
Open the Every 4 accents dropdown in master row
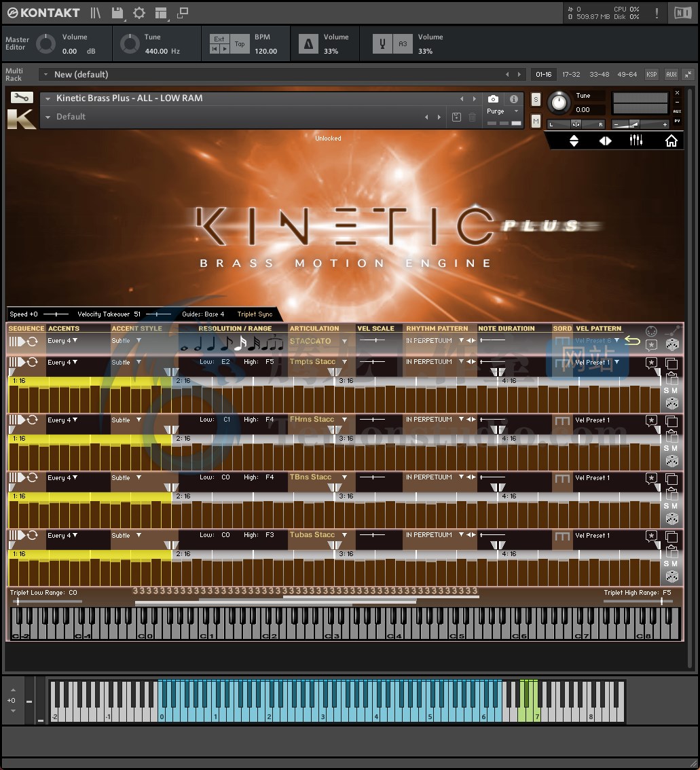[62, 341]
